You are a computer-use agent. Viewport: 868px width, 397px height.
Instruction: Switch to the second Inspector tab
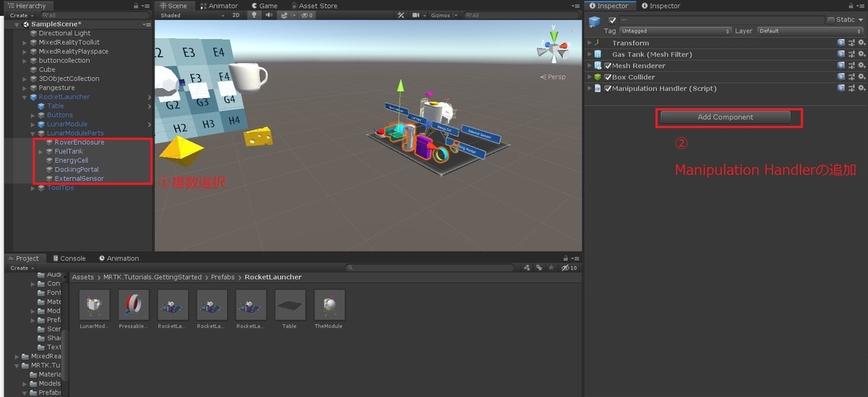(660, 6)
